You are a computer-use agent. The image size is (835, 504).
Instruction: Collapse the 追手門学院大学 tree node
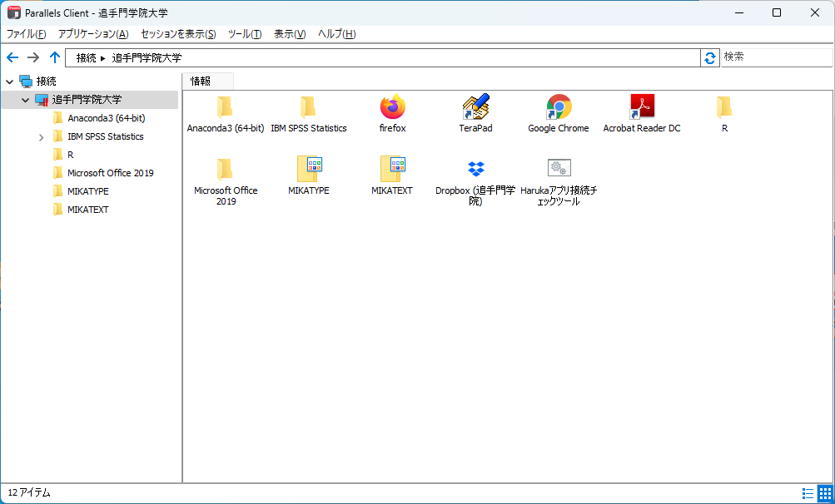25,100
